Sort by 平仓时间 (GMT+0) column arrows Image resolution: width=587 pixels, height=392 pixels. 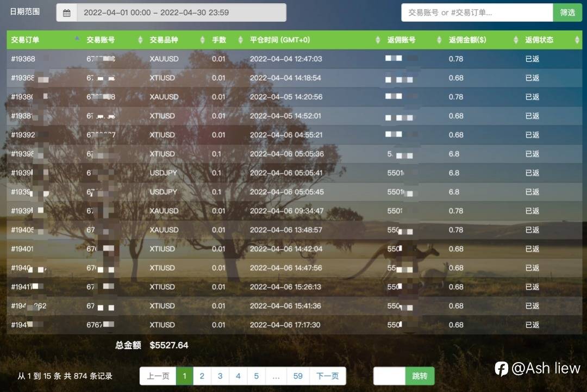378,40
